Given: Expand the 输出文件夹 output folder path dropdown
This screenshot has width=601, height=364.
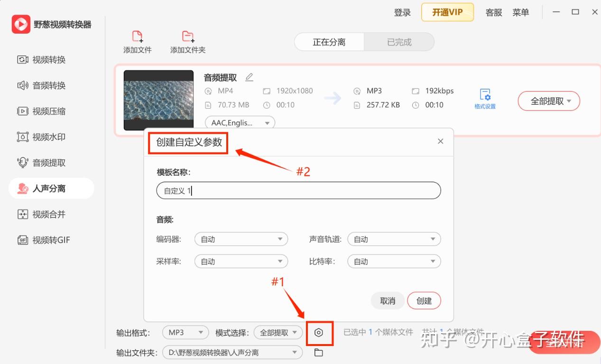Looking at the screenshot, I should point(232,352).
